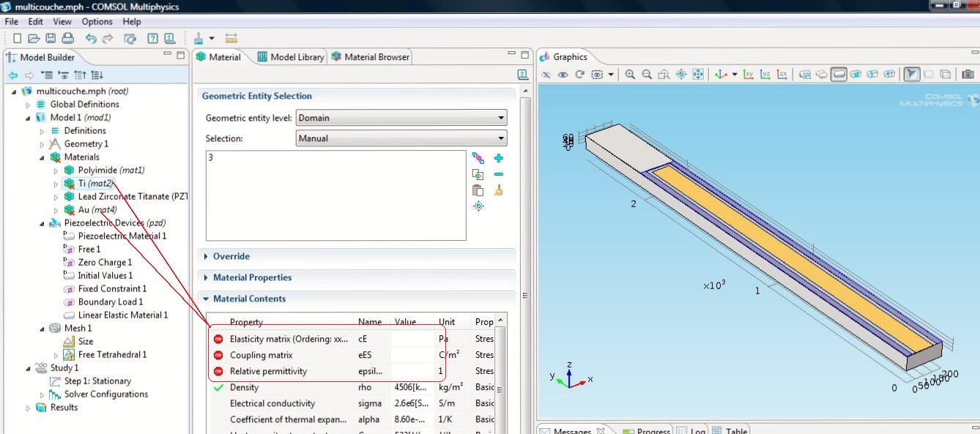Select the Polyimide material node

coord(111,170)
